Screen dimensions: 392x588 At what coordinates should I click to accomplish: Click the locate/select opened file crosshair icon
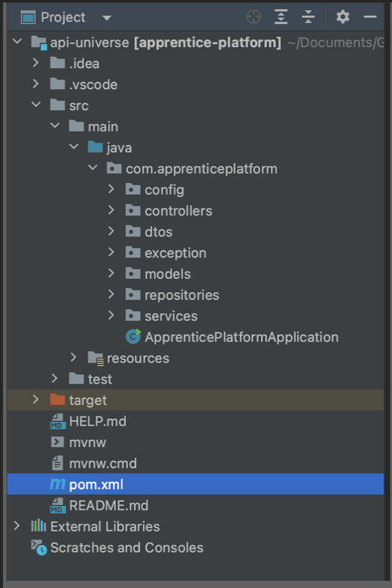[x=254, y=17]
